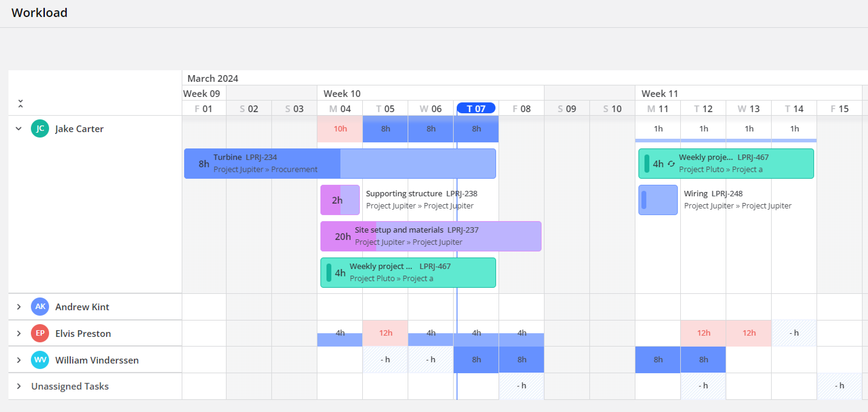Click Elvis Preston's EP avatar icon

[40, 333]
